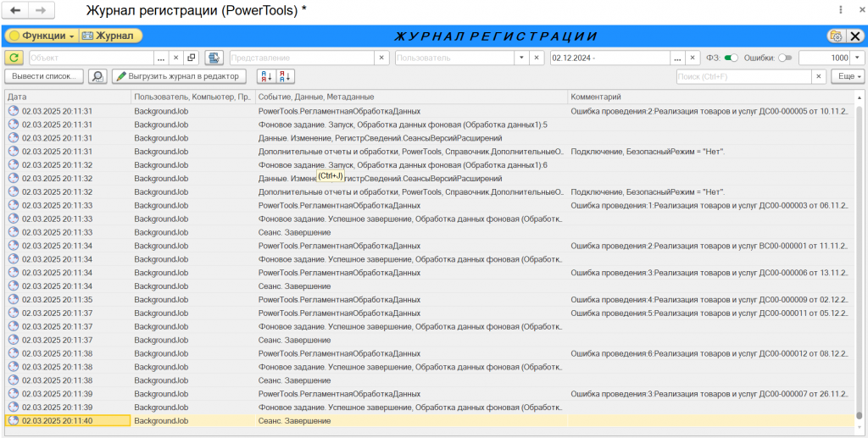This screenshot has height=438, width=868.
Task: Select Фоновое задание. Запуск row ending :5
Action: (430, 125)
